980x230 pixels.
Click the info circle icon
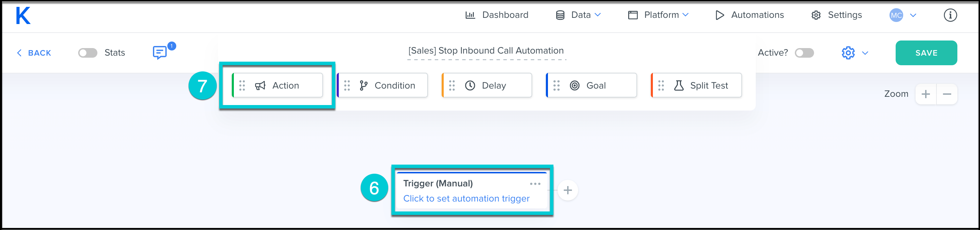[x=950, y=15]
